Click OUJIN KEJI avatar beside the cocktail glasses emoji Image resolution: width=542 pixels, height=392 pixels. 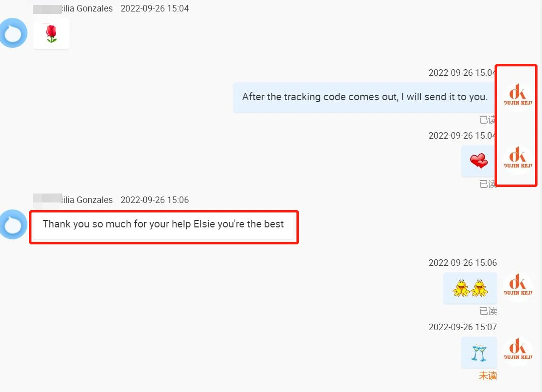click(518, 351)
